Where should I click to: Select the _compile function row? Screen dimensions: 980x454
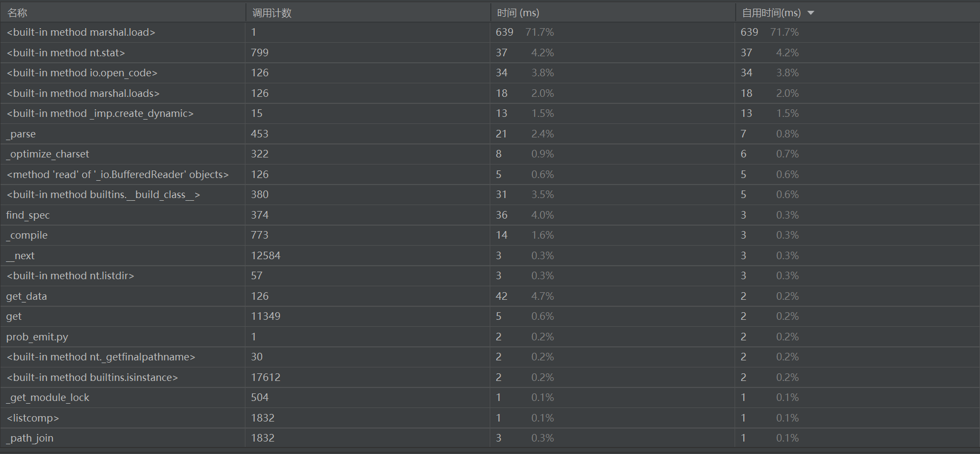pyautogui.click(x=490, y=235)
